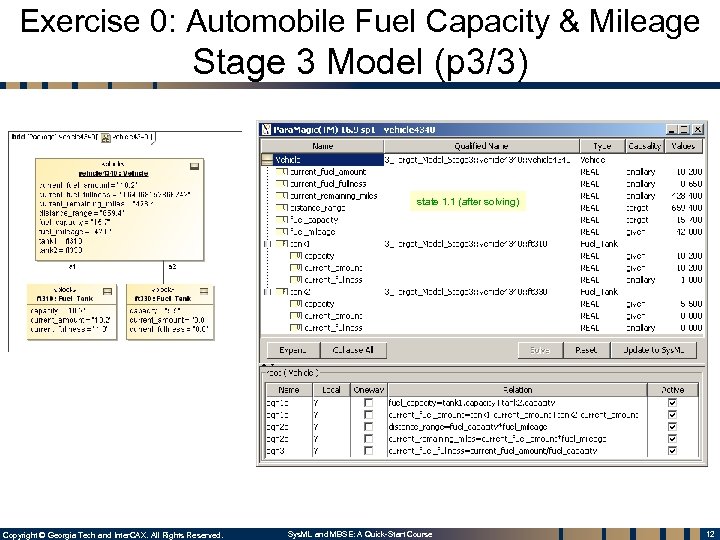Click the Update to SysML button
This screenshot has width=720, height=540.
click(654, 350)
